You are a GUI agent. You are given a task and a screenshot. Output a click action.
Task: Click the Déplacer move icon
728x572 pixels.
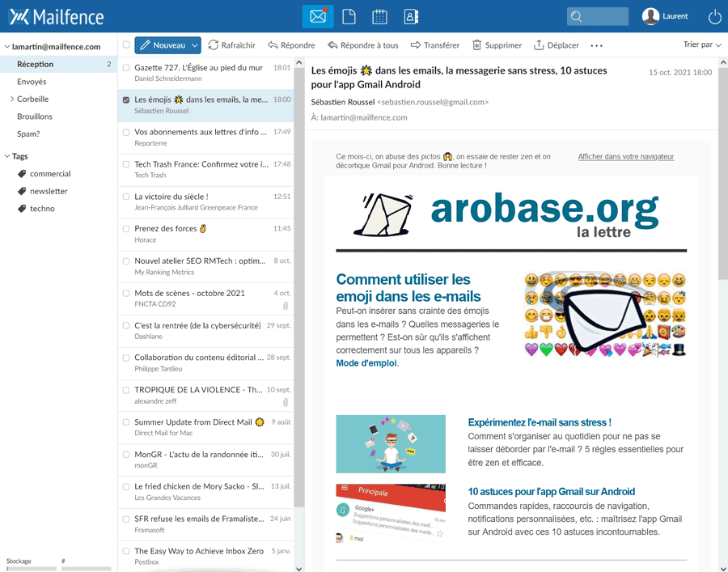click(x=539, y=45)
